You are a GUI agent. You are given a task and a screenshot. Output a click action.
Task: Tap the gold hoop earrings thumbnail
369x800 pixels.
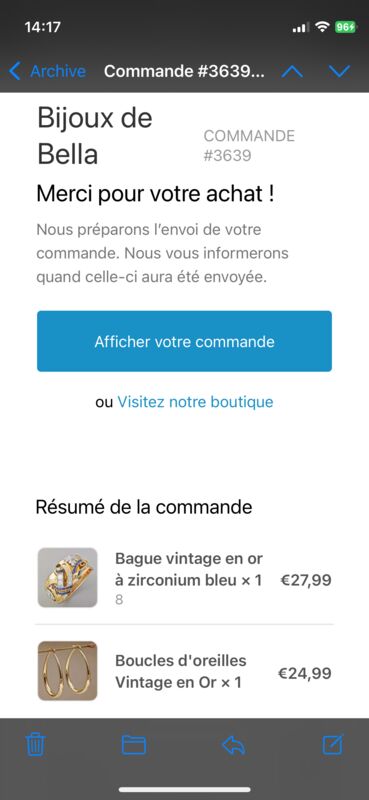pyautogui.click(x=67, y=671)
